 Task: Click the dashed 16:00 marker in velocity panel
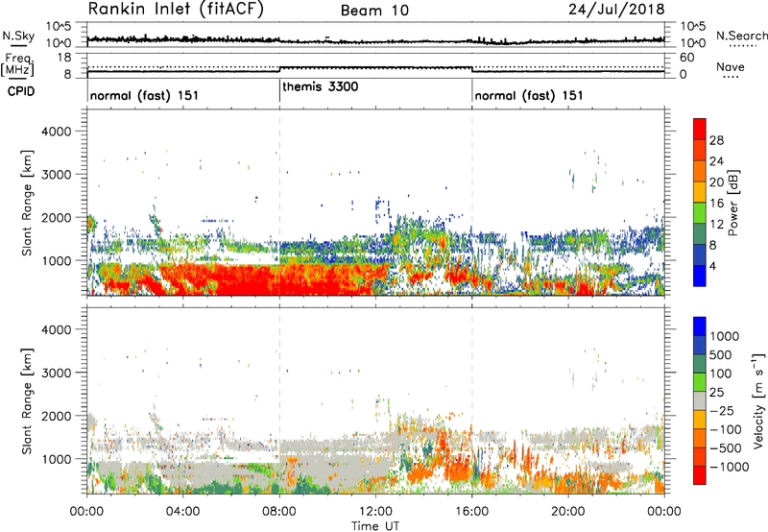[x=472, y=400]
